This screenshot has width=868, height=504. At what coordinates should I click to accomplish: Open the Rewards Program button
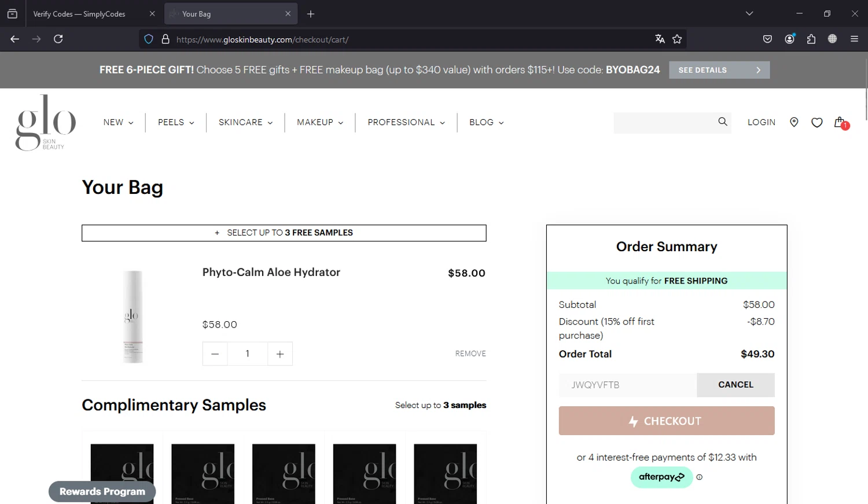click(x=102, y=492)
